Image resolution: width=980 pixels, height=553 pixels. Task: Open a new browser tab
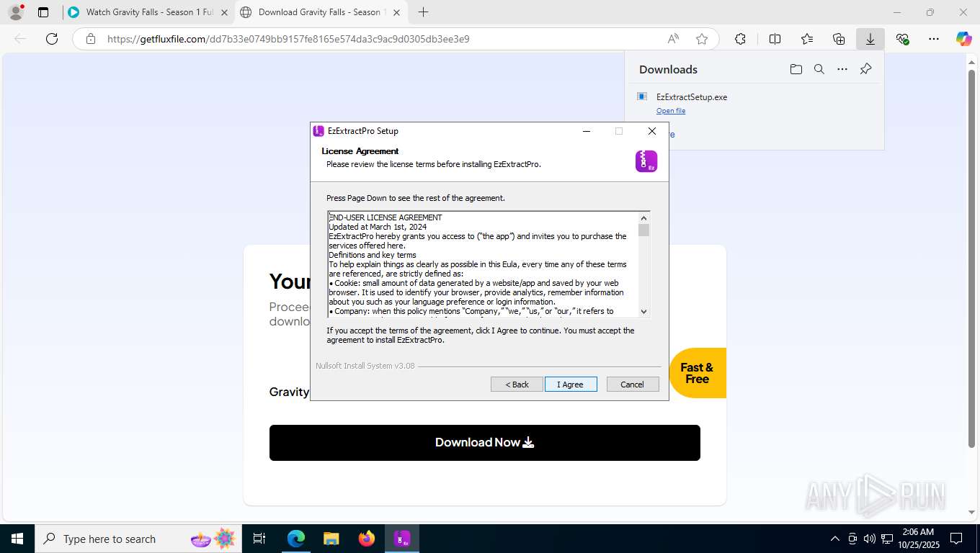(x=423, y=12)
